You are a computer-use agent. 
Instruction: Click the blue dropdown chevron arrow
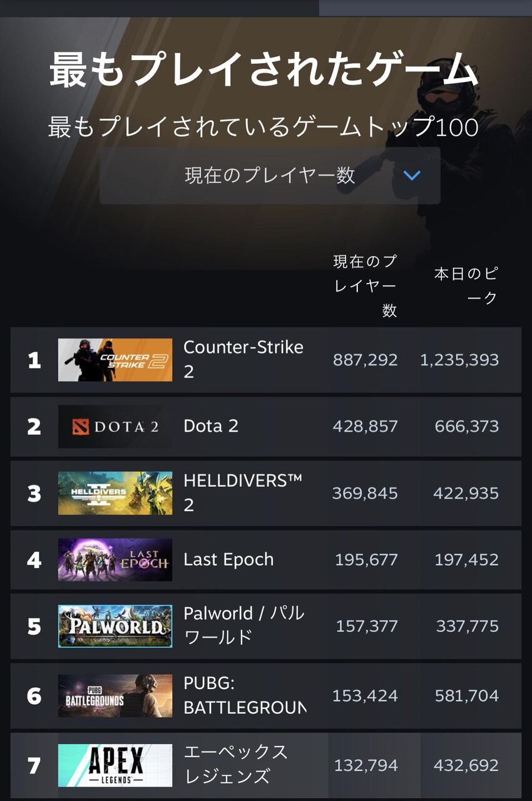412,175
